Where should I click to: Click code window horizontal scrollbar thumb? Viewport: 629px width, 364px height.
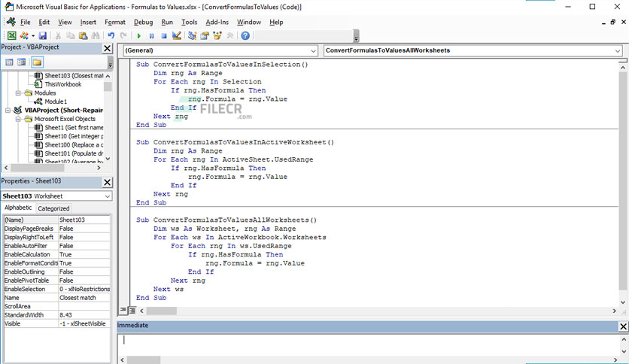pos(161,311)
